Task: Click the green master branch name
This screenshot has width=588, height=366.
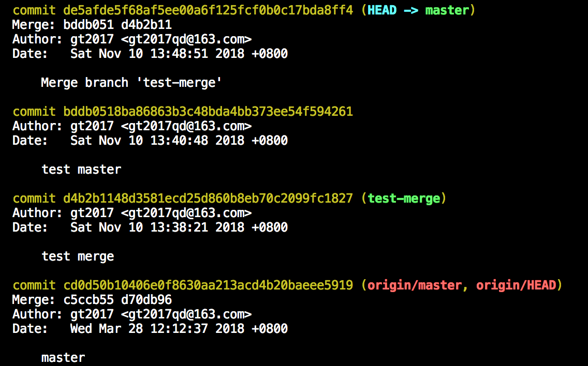Action: pyautogui.click(x=447, y=10)
